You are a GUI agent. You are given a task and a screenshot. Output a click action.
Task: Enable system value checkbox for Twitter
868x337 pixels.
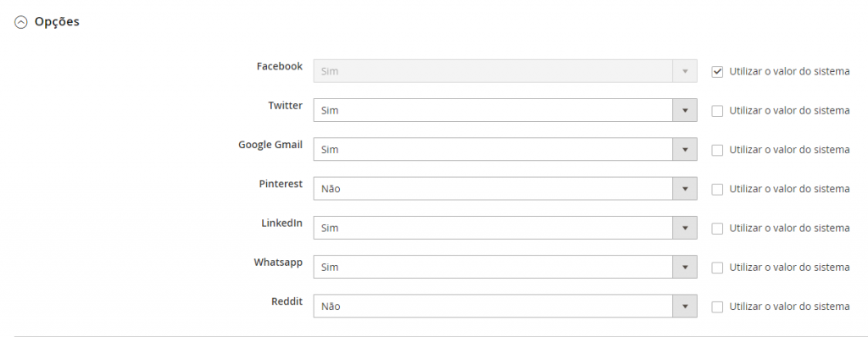click(717, 111)
